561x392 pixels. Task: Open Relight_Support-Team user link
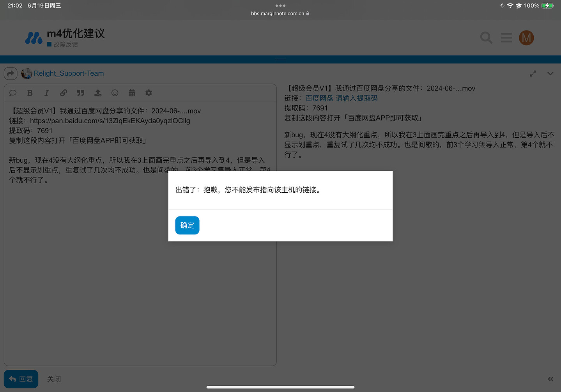coord(69,73)
